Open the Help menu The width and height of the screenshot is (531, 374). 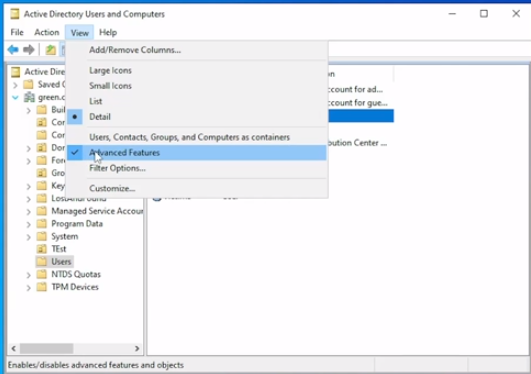tap(108, 33)
